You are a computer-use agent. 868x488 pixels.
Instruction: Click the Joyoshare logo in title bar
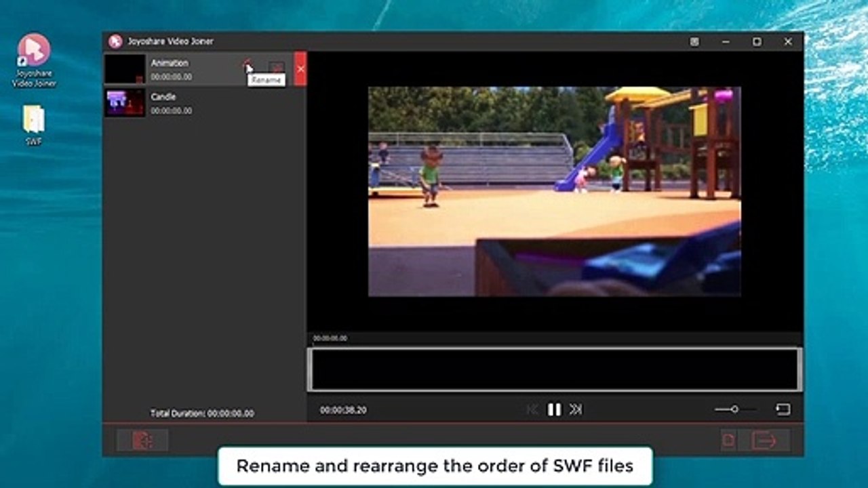point(115,41)
